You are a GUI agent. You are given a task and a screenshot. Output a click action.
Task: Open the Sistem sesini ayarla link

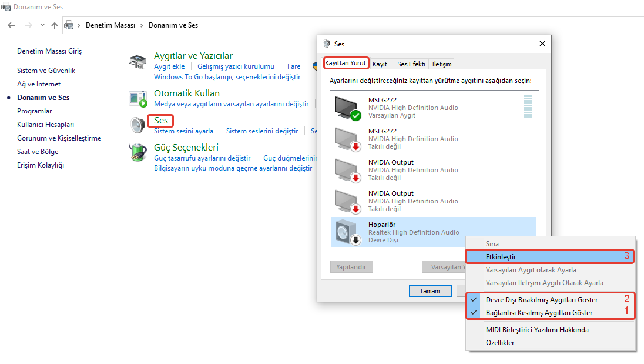pyautogui.click(x=183, y=131)
